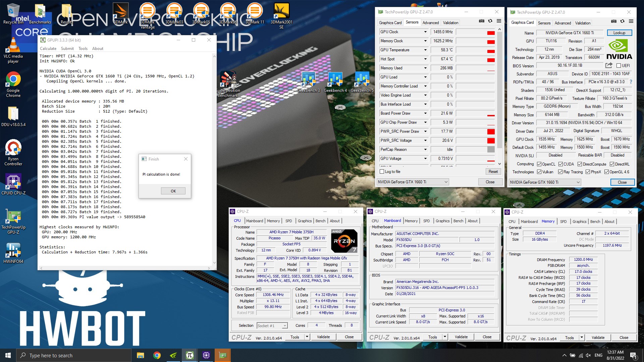This screenshot has width=644, height=362.
Task: Toggle Log to file checkbox
Action: [382, 172]
